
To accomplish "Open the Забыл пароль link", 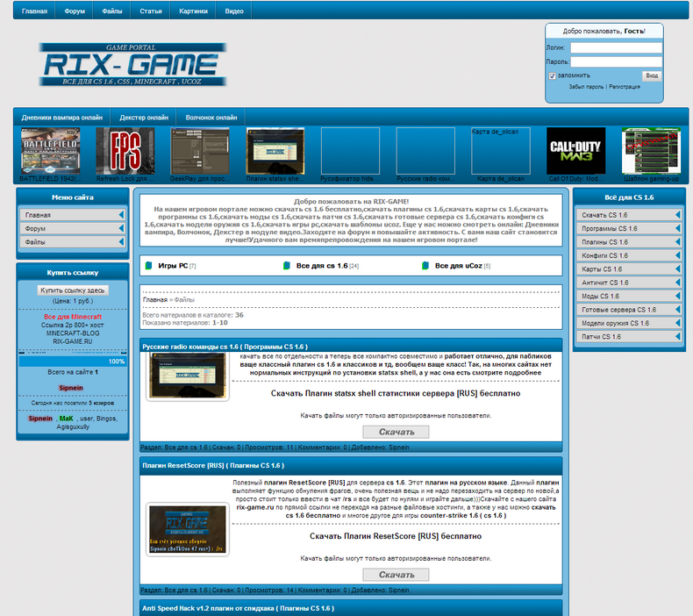I will [586, 87].
